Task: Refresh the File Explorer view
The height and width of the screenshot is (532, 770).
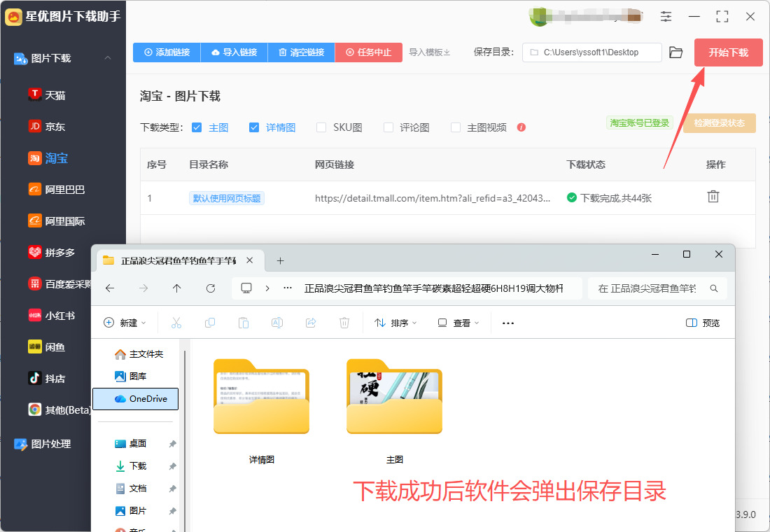Action: (211, 288)
